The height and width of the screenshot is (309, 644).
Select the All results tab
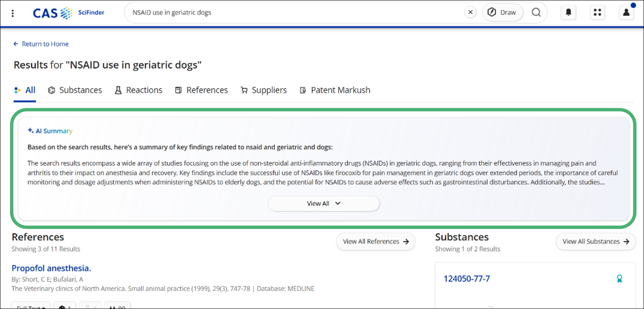[25, 90]
